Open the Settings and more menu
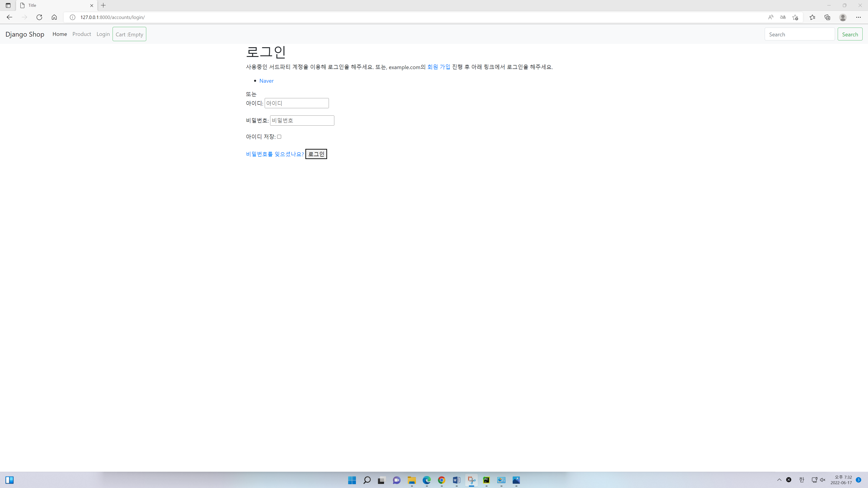This screenshot has height=488, width=868. (x=859, y=17)
